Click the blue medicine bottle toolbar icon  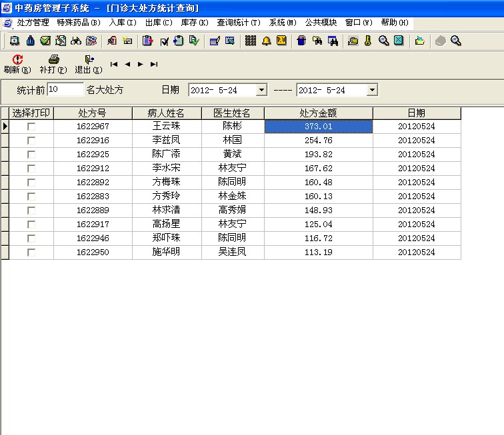(x=30, y=41)
